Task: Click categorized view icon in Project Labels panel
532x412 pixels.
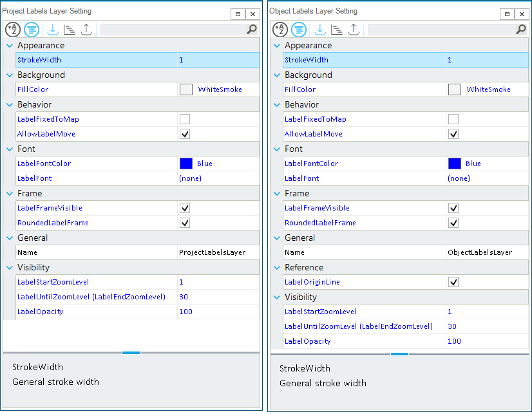Action: (x=31, y=30)
